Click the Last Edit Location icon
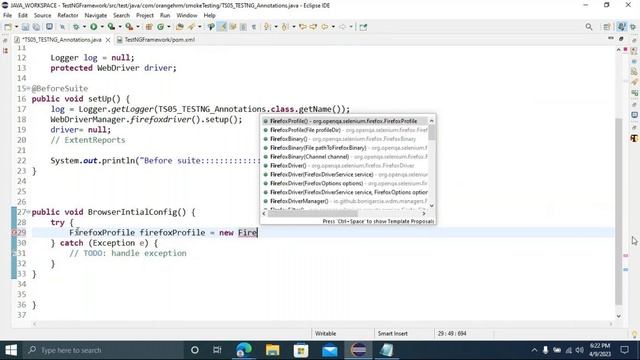Viewport: 640px width, 360px height. pos(303,27)
